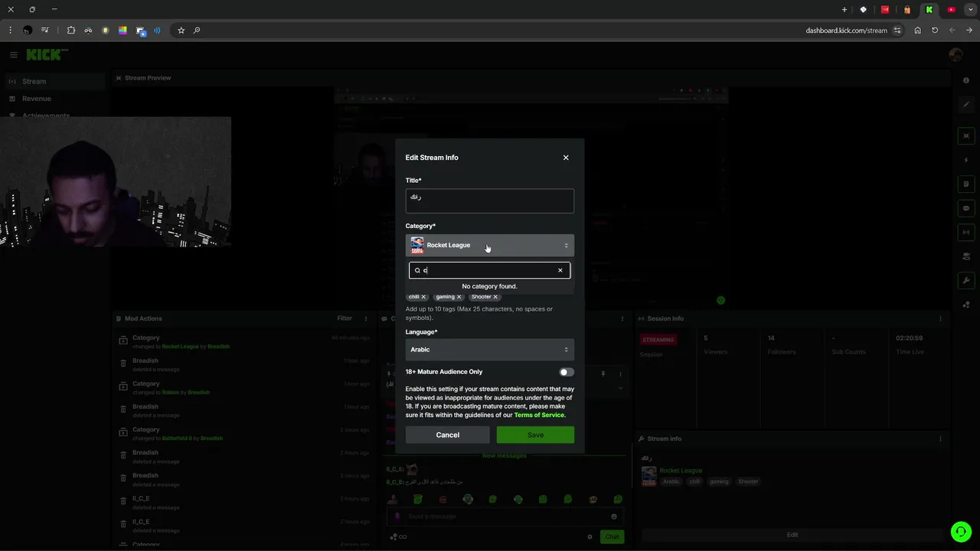Viewport: 980px width, 551px height.
Task: Open the Revenue sidebar item
Action: pyautogui.click(x=37, y=99)
